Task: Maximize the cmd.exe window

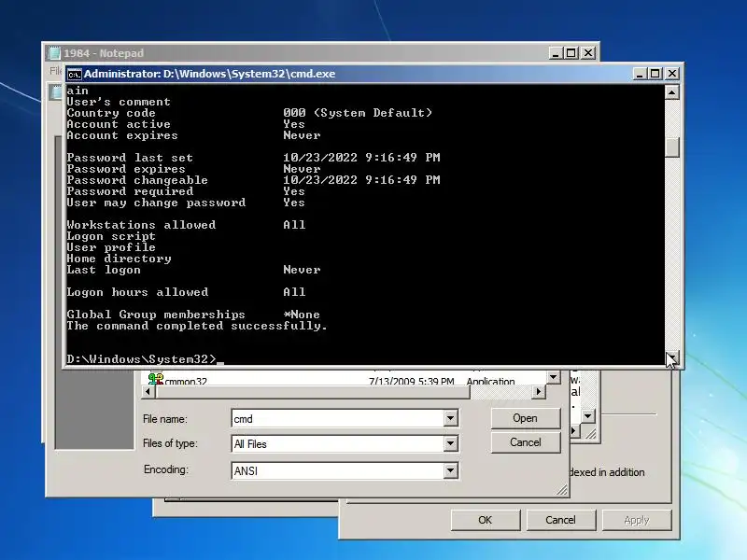Action: (x=655, y=74)
